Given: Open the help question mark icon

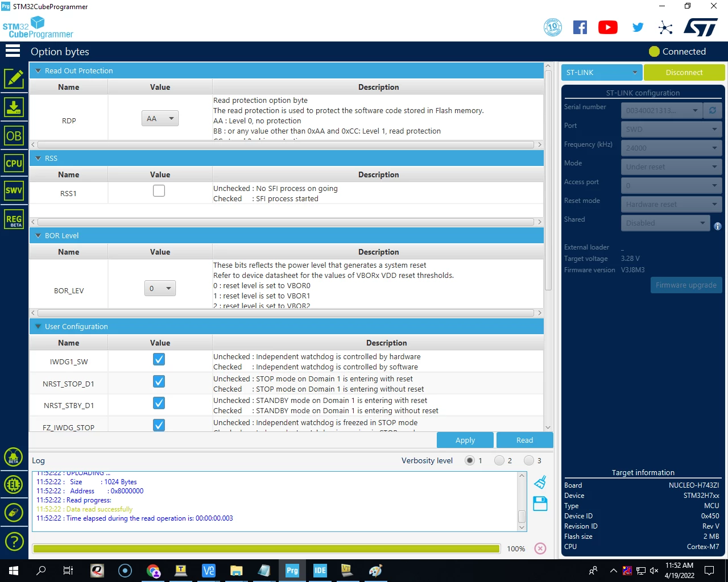Looking at the screenshot, I should (x=14, y=541).
